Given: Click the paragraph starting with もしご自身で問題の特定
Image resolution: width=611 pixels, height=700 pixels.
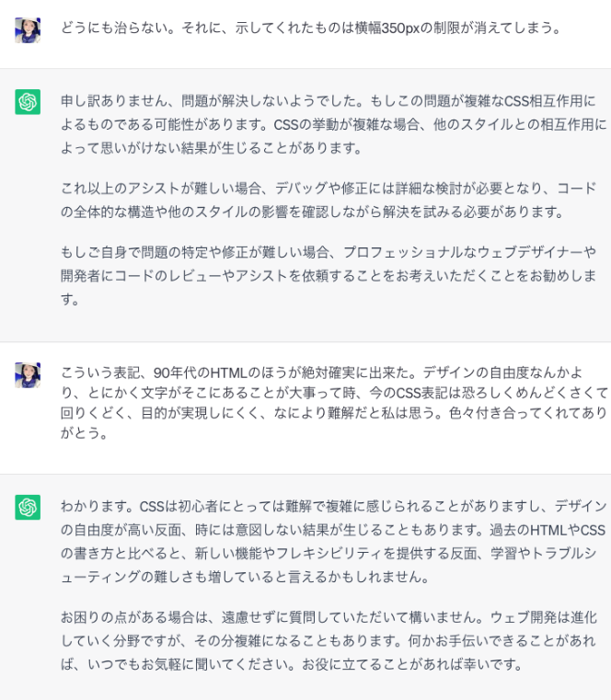Looking at the screenshot, I should coord(333,275).
